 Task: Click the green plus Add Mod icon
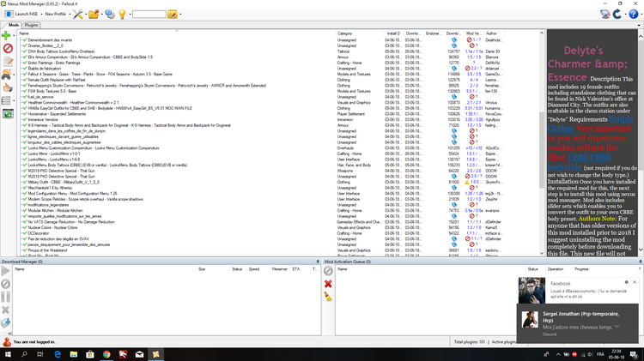6,35
